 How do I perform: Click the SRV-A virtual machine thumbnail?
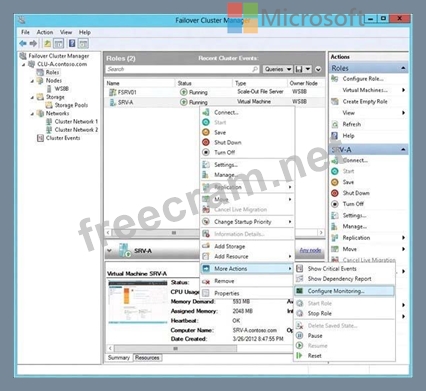click(x=138, y=302)
